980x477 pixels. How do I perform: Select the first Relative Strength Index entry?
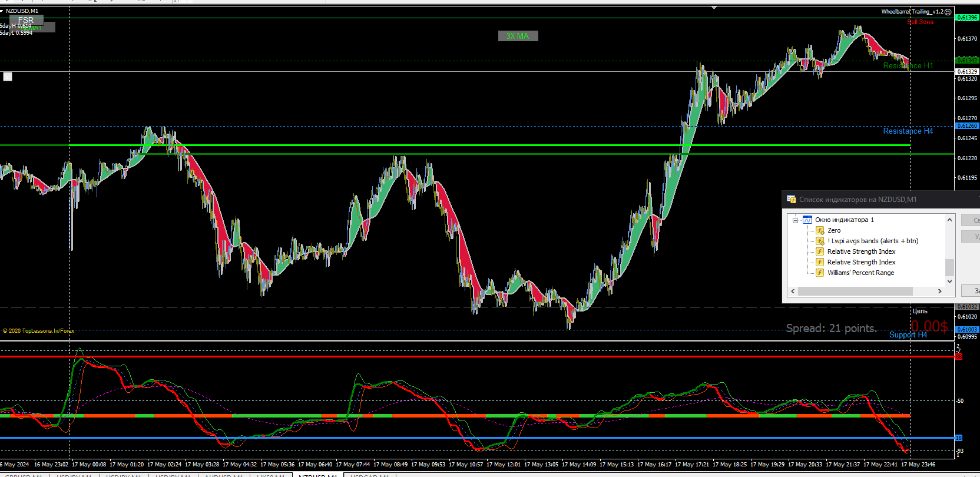pos(861,251)
